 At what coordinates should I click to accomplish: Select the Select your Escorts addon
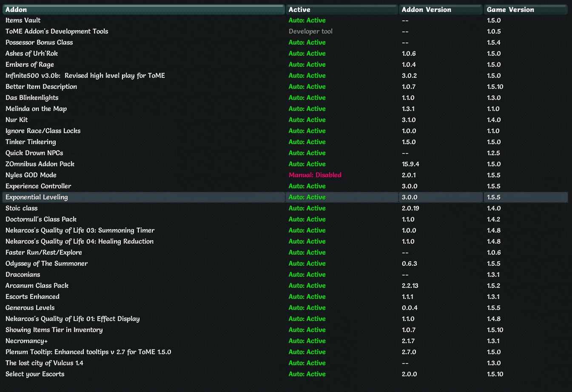[35, 374]
